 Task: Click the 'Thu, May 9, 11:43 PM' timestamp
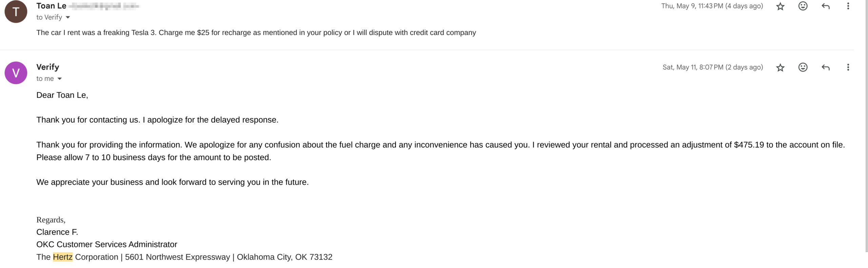[x=712, y=6]
